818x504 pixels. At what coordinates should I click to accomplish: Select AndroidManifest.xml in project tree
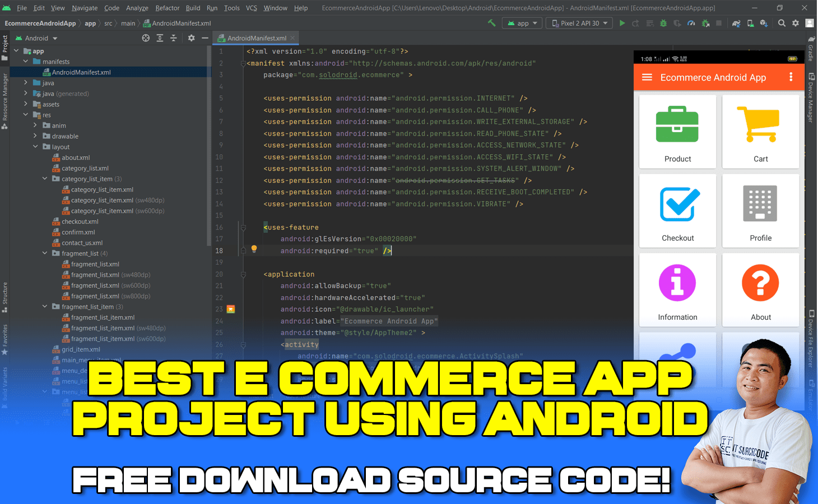pyautogui.click(x=81, y=72)
